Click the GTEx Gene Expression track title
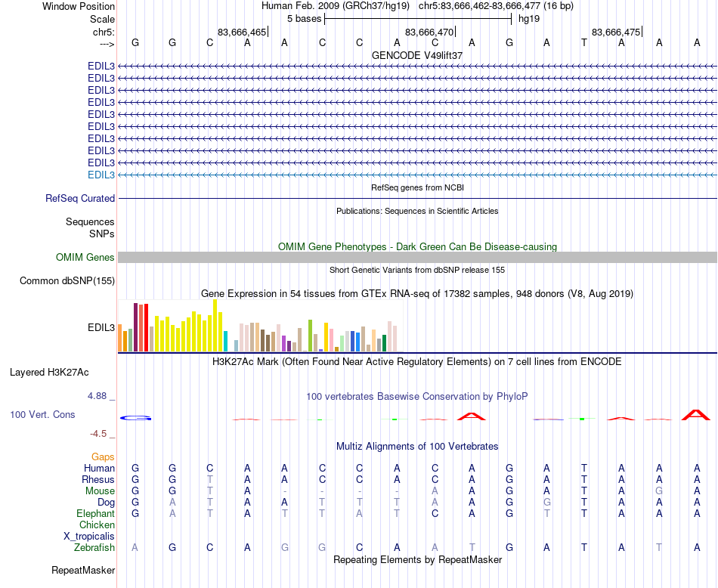The image size is (718, 588). 417,293
